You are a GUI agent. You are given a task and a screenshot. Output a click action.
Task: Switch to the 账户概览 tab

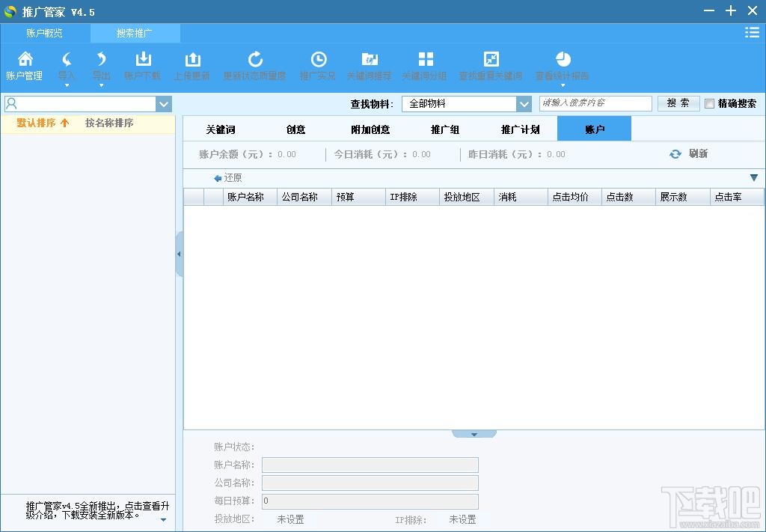[x=45, y=34]
